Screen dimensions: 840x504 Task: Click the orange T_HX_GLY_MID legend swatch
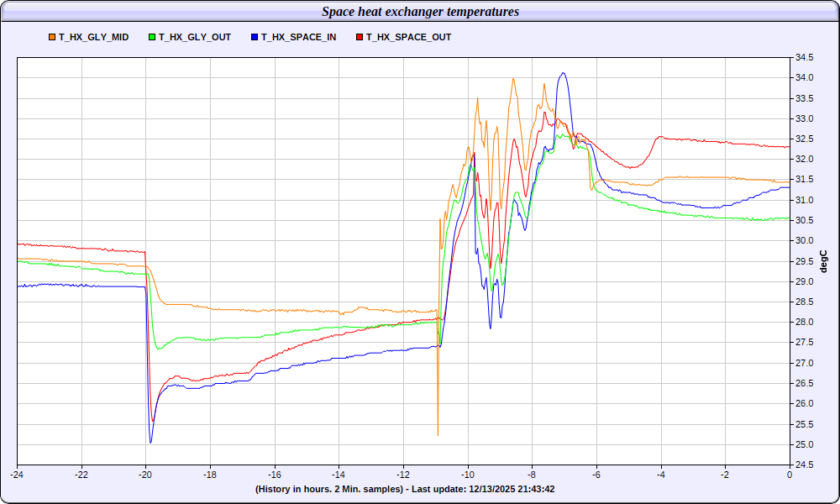53,38
